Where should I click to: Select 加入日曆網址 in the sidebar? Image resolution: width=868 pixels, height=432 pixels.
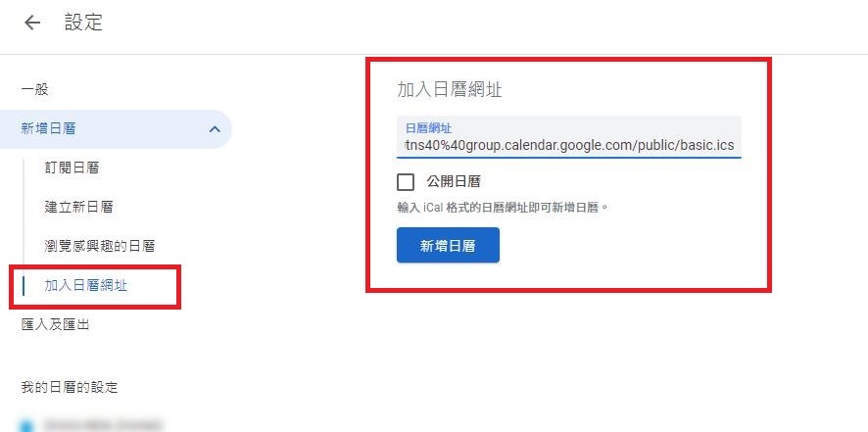coord(86,286)
